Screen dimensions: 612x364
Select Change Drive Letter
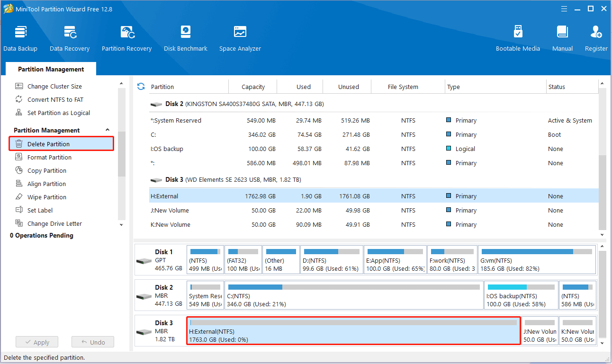(x=54, y=223)
